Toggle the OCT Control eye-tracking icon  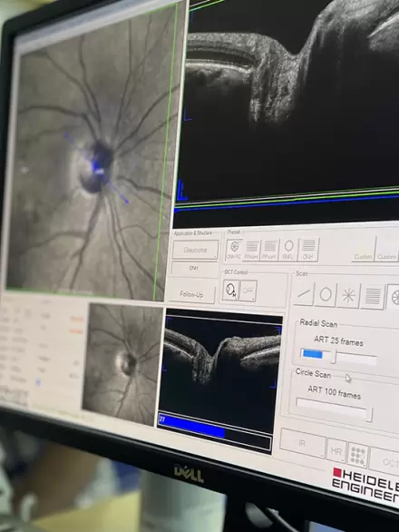pos(230,291)
